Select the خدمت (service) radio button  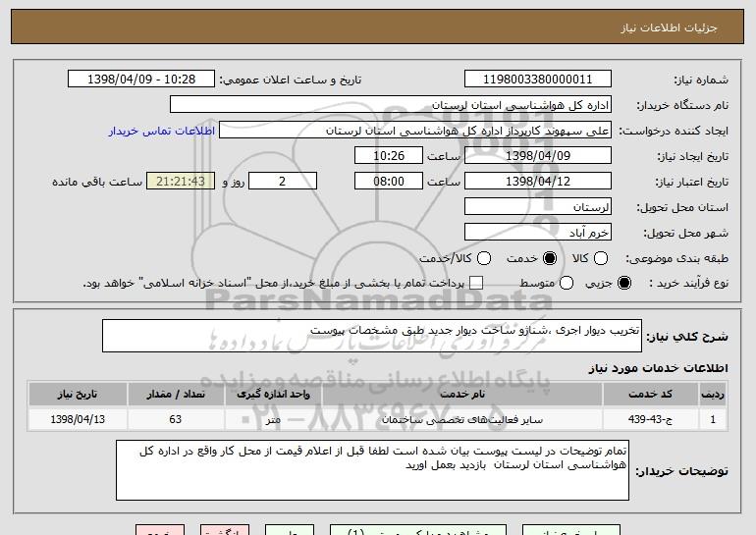point(549,258)
